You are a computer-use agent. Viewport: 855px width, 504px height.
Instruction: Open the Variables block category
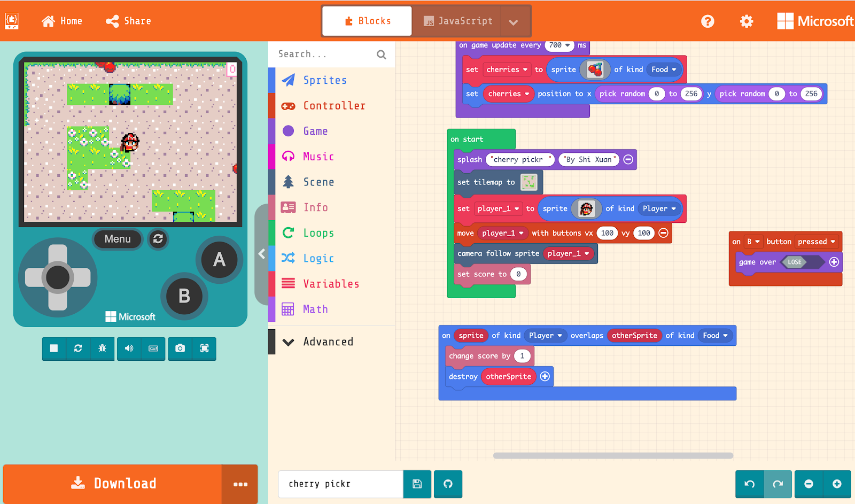[x=331, y=284]
